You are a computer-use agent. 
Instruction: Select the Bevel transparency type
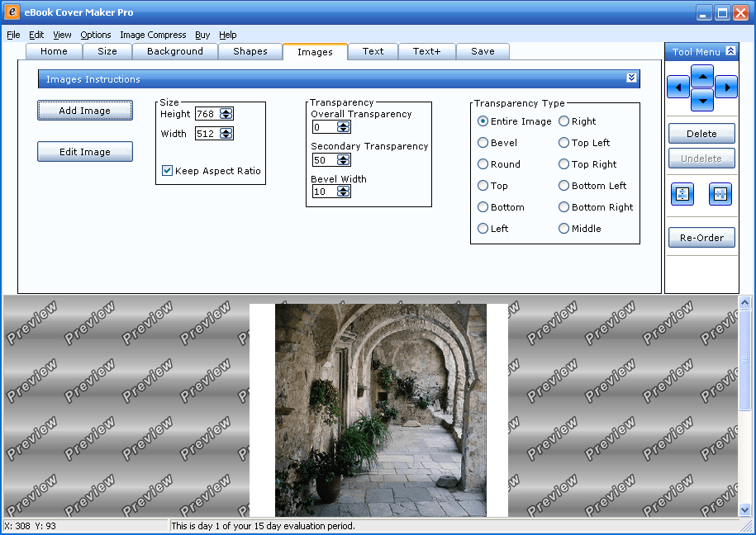pyautogui.click(x=482, y=142)
